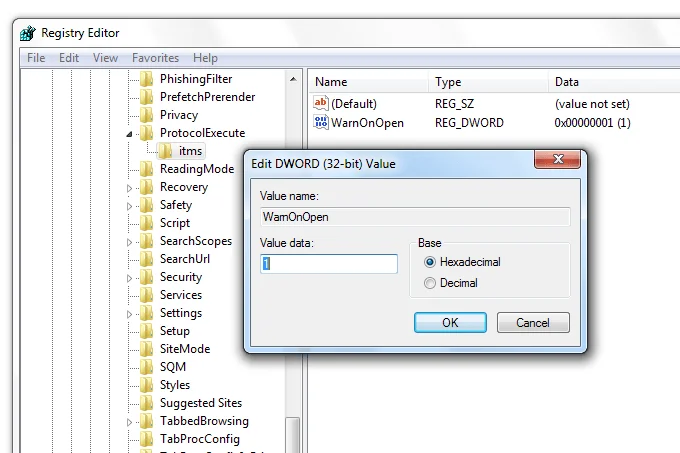Sort values by the Name column header
The height and width of the screenshot is (453, 680).
pos(368,82)
